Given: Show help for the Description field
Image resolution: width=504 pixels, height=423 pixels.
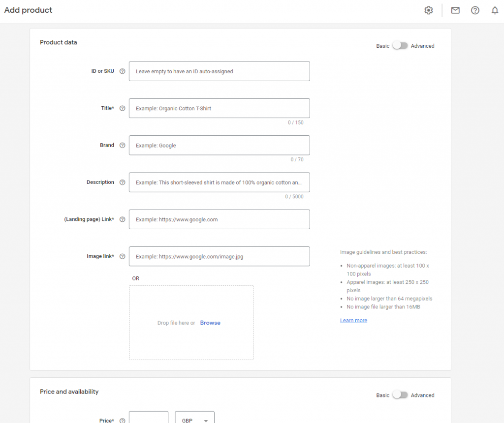Looking at the screenshot, I should [122, 182].
